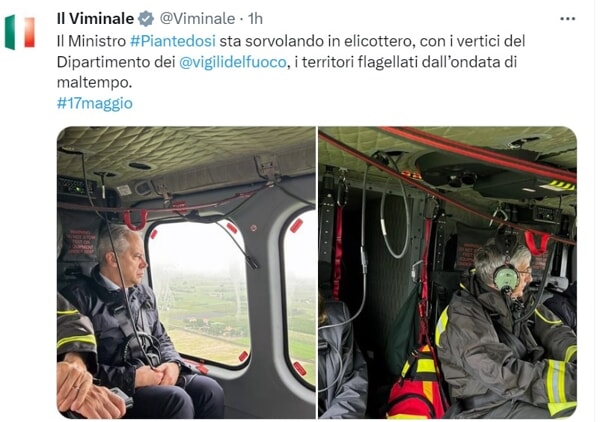This screenshot has width=600, height=422.
Task: Open the left photo of the minister
Action: [x=186, y=272]
